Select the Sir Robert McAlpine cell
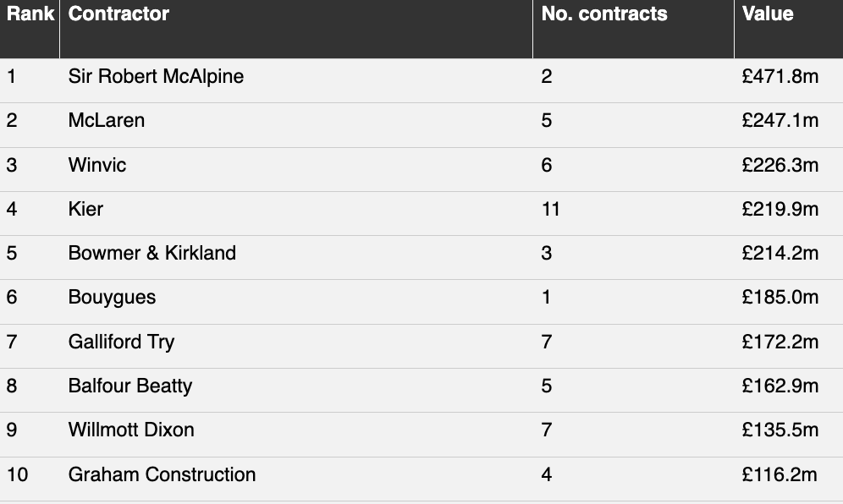Viewport: 843px width, 504px height. pyautogui.click(x=156, y=77)
